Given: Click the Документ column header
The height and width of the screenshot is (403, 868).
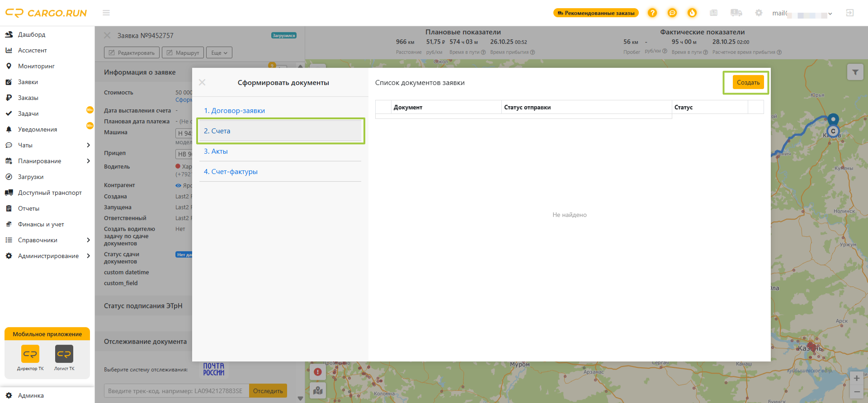Looking at the screenshot, I should (x=446, y=107).
